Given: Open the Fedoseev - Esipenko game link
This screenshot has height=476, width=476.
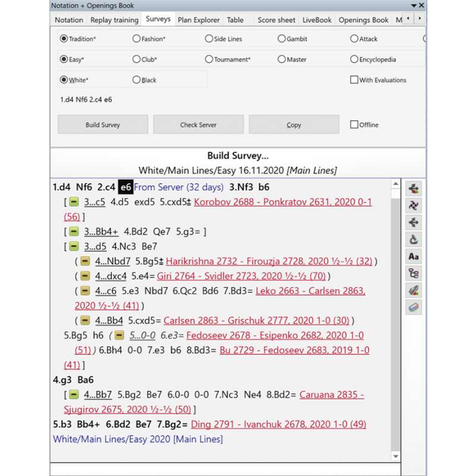Looking at the screenshot, I should 275,335.
